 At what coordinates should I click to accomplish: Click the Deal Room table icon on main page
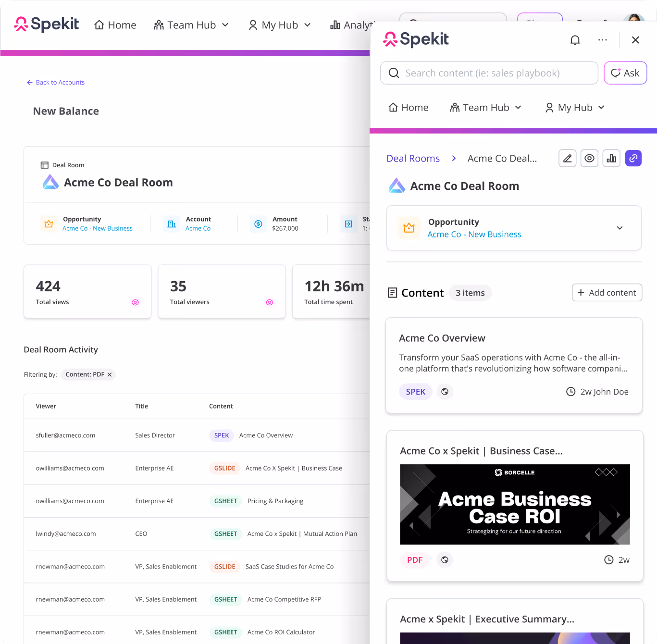pyautogui.click(x=45, y=165)
